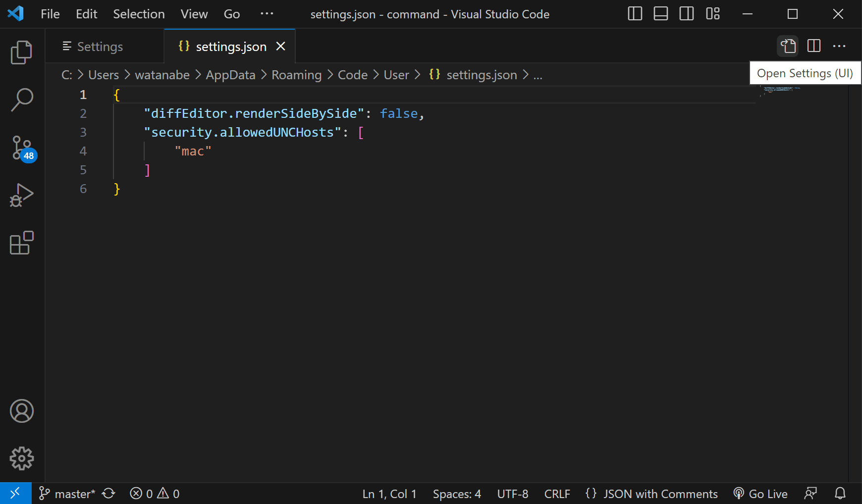The image size is (862, 504).
Task: Change indentation via Spaces: 4
Action: pos(457,494)
